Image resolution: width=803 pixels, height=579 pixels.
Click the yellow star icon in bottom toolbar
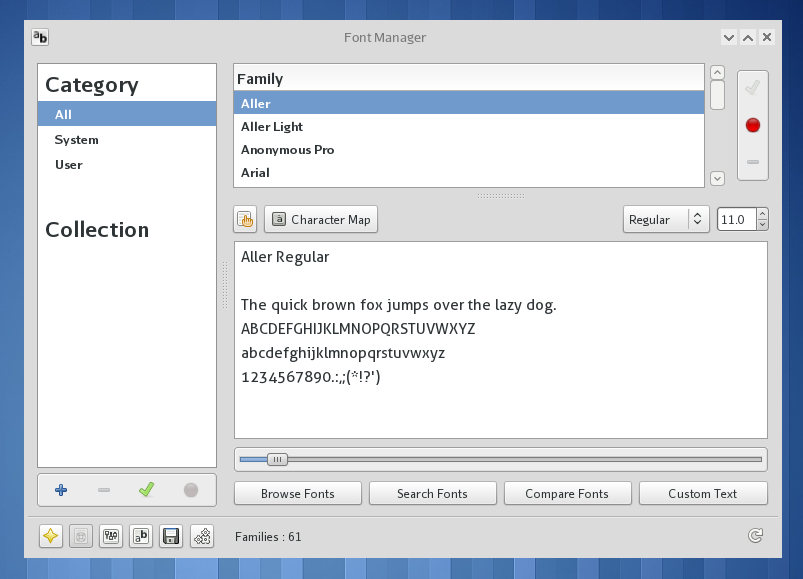pos(51,536)
